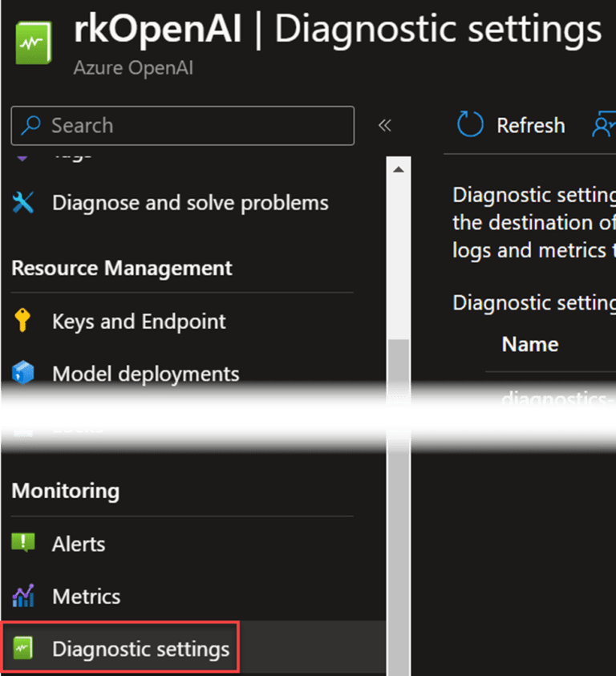Image resolution: width=616 pixels, height=676 pixels.
Task: Open the Keys and Endpoint page
Action: tap(138, 321)
